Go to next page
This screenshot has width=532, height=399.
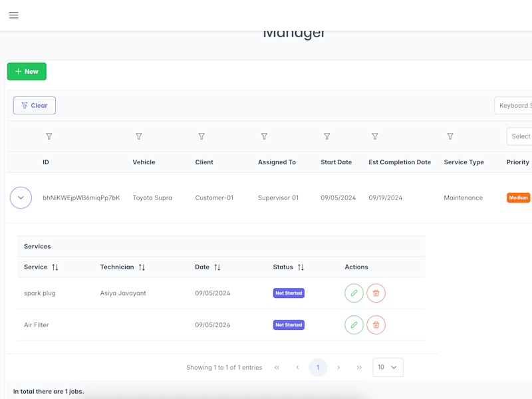338,368
